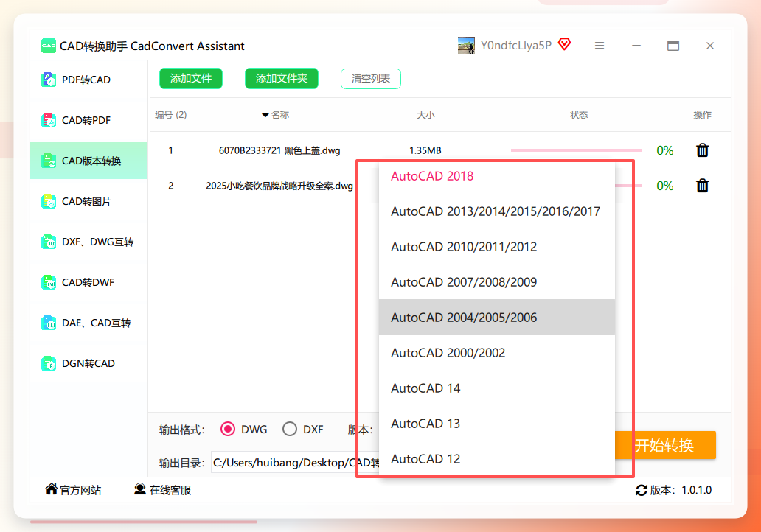Open PDF转CAD conversion mode
The height and width of the screenshot is (532, 761).
88,80
